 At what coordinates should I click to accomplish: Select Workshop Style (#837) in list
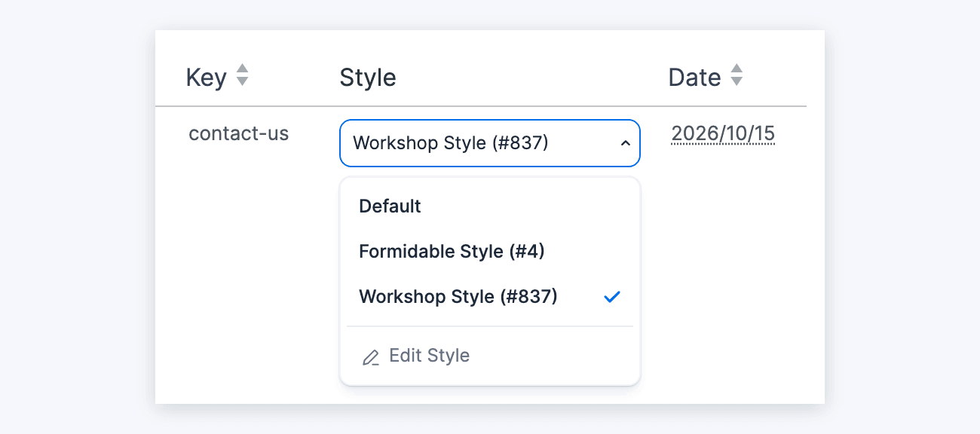point(490,297)
